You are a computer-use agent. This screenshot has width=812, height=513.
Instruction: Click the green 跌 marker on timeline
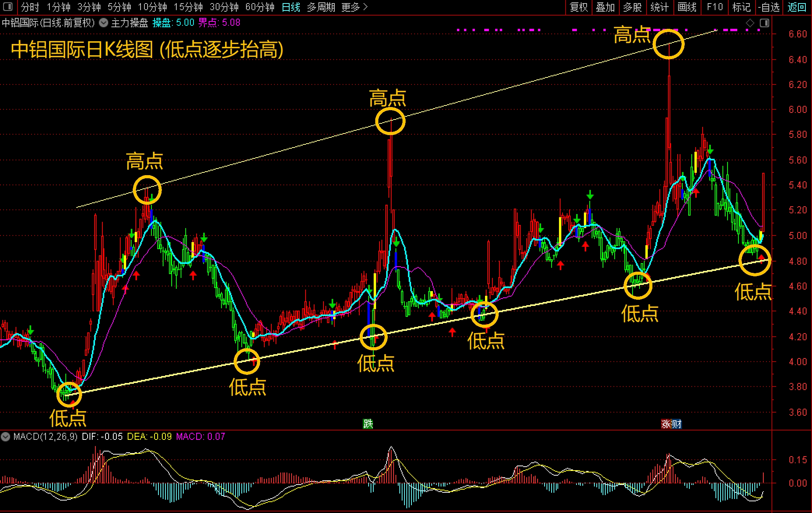[x=368, y=423]
